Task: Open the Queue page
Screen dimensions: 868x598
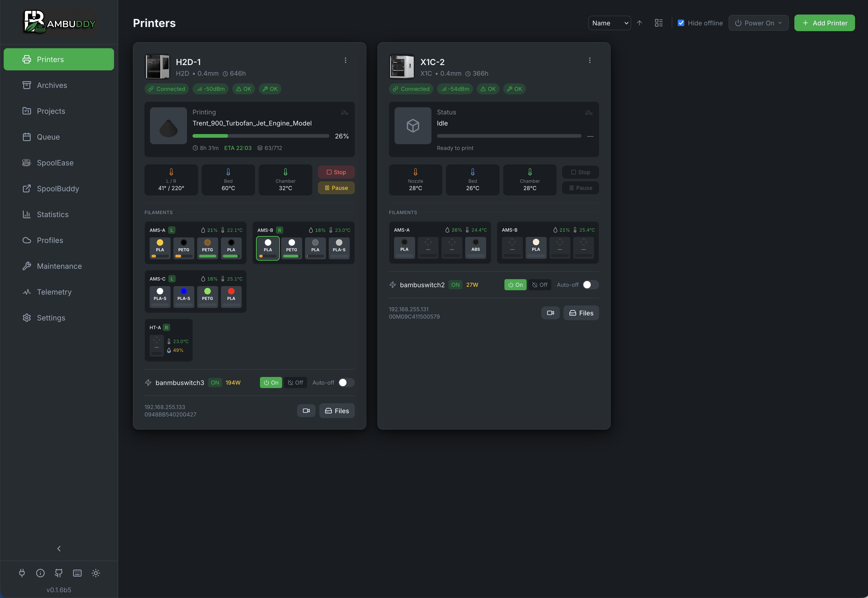Action: pyautogui.click(x=48, y=137)
